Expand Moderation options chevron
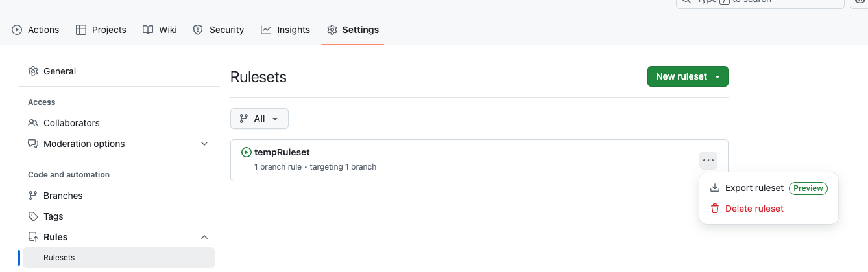This screenshot has height=272, width=868. (x=204, y=144)
